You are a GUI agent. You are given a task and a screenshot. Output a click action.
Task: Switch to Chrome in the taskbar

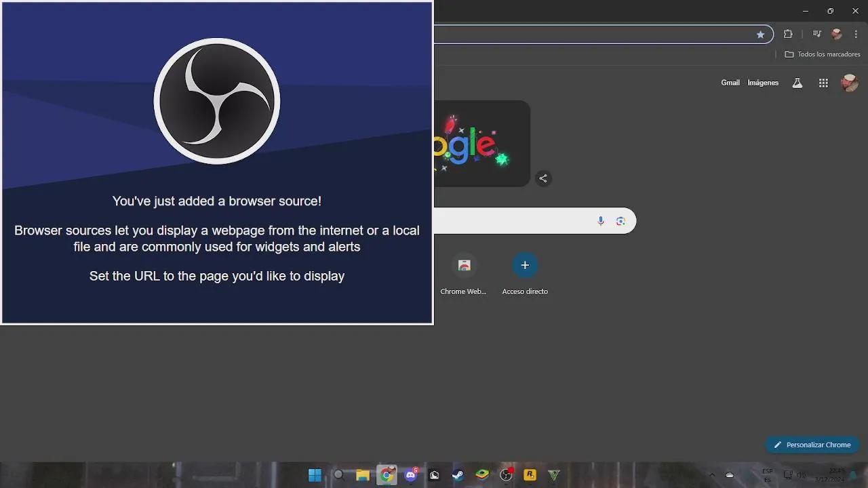(x=387, y=475)
